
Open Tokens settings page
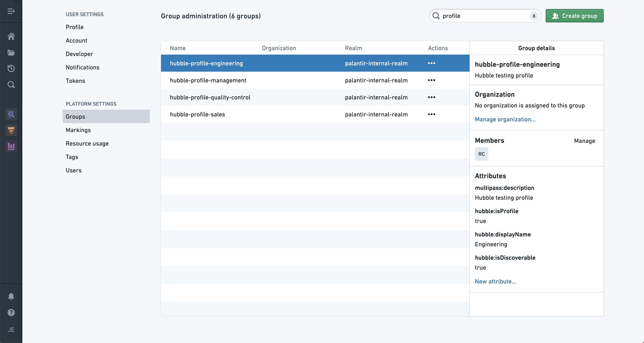pos(75,81)
